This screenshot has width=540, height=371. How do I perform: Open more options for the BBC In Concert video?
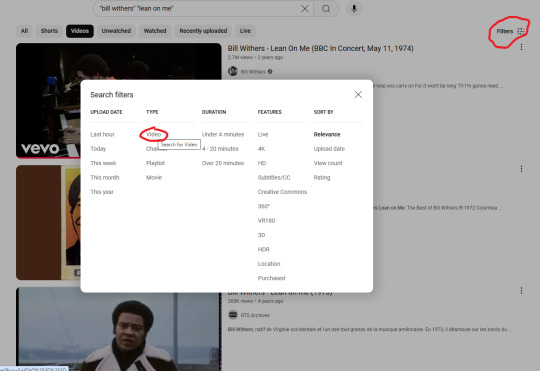521,47
